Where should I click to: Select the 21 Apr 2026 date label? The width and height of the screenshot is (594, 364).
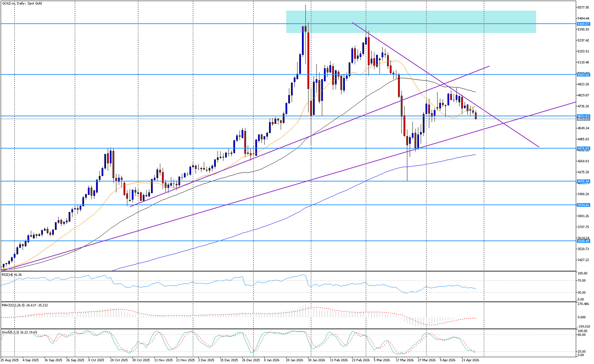point(470,360)
